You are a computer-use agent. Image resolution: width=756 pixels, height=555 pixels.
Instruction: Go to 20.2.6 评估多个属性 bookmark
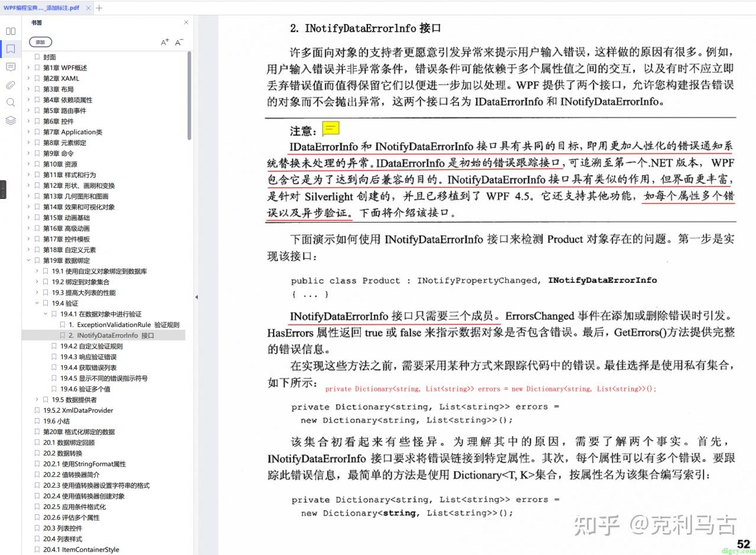point(71,517)
